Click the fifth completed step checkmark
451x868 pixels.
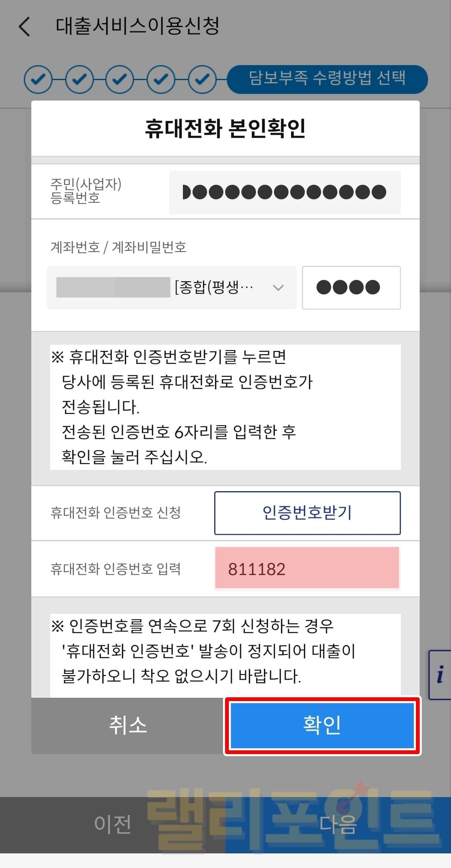click(x=202, y=79)
